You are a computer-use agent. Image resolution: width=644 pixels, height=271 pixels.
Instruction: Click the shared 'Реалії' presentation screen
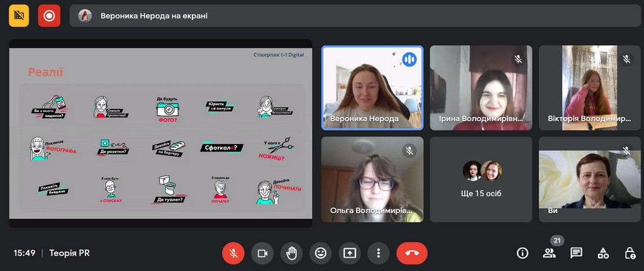pyautogui.click(x=160, y=133)
